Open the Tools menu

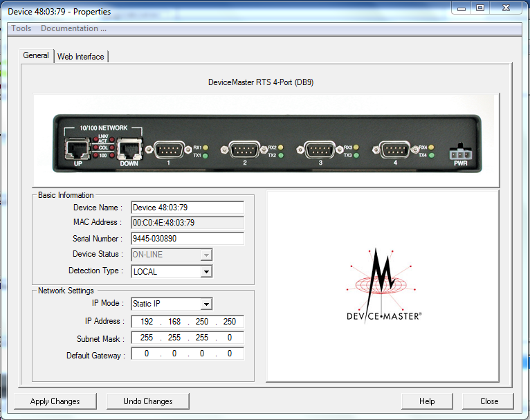21,28
